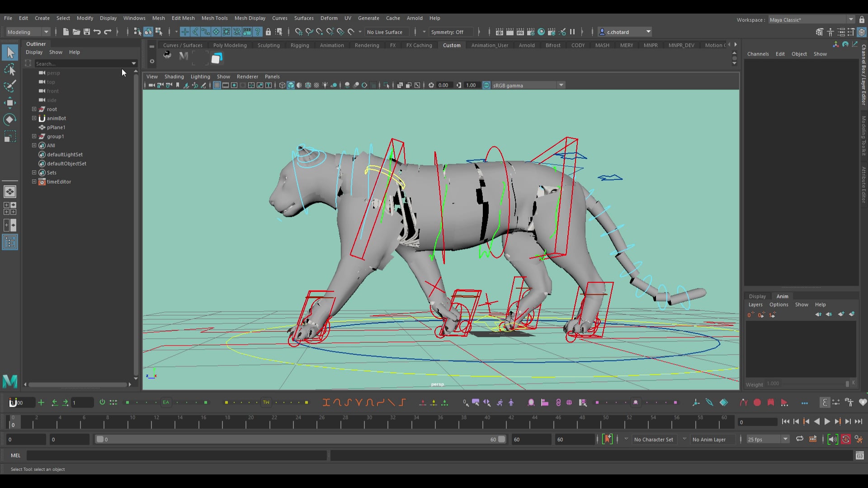
Task: Go to start of playback range
Action: 786,422
